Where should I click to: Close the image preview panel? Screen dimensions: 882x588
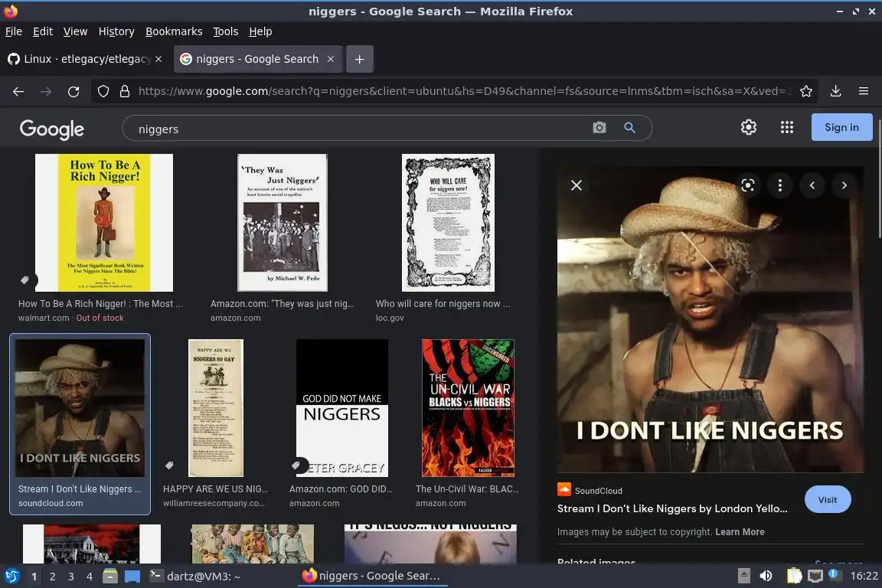[x=577, y=185]
